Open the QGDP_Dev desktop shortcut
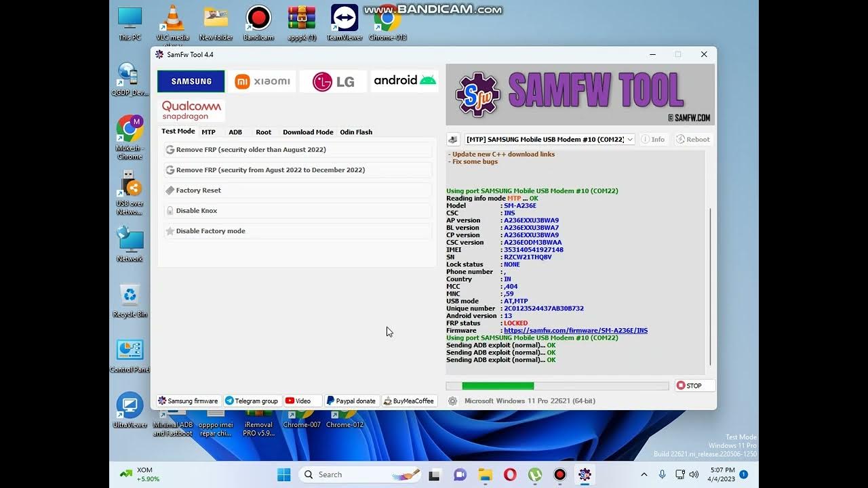 (130, 79)
